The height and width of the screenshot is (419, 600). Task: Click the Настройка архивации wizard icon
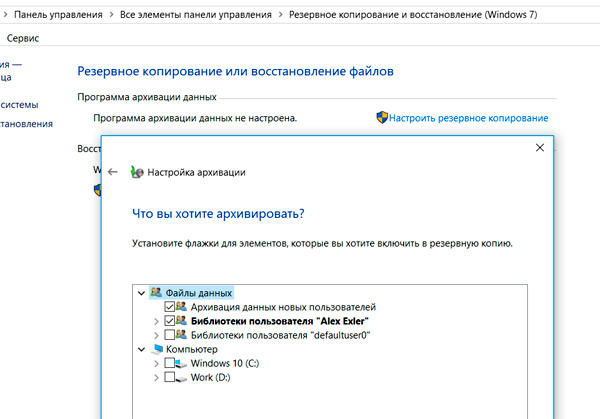point(136,172)
